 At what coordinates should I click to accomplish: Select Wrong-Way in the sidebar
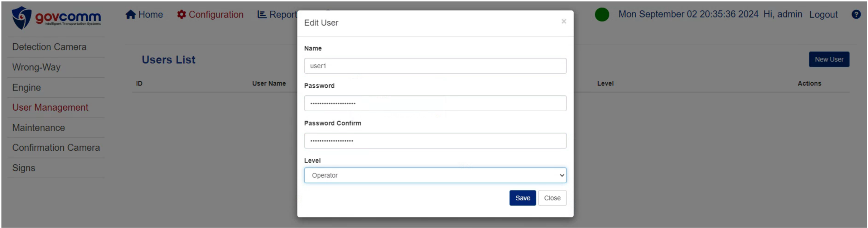tap(36, 67)
